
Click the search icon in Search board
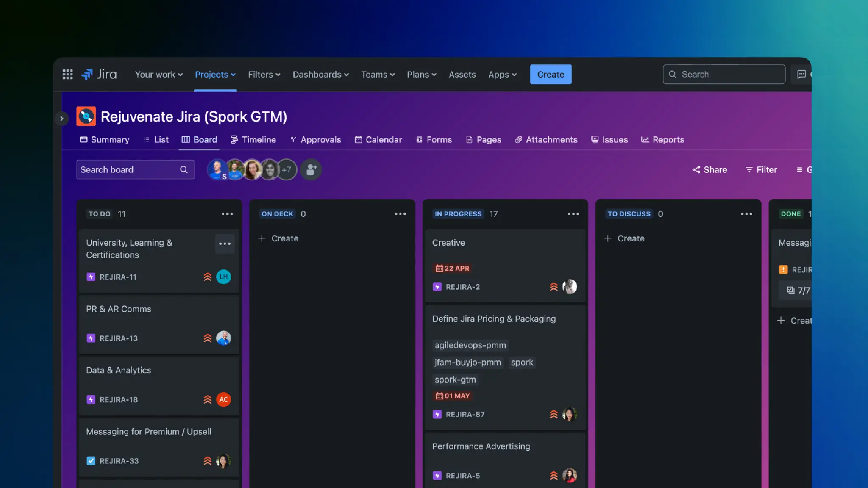(184, 170)
